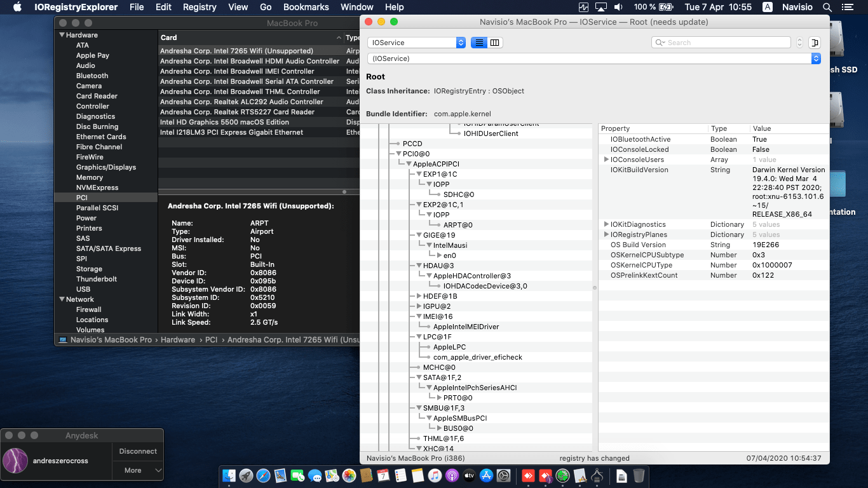Image resolution: width=868 pixels, height=488 pixels.
Task: Click Disconnect in the Anydesk panel
Action: pyautogui.click(x=138, y=451)
